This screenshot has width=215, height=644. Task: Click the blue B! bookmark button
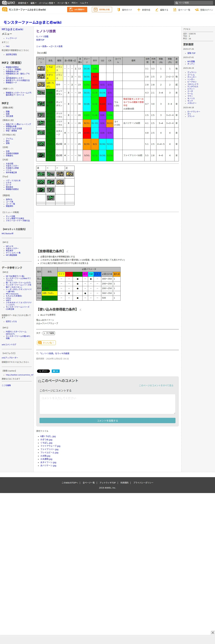[x=56, y=371]
